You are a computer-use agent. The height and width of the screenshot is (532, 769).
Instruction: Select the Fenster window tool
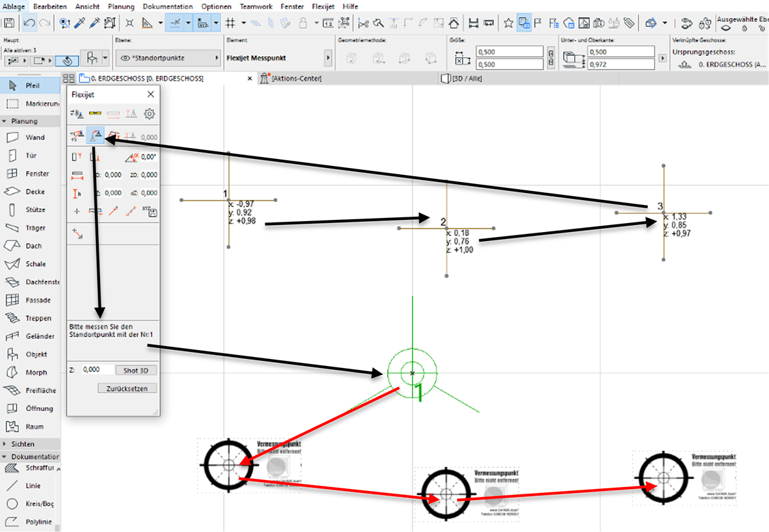(x=31, y=174)
